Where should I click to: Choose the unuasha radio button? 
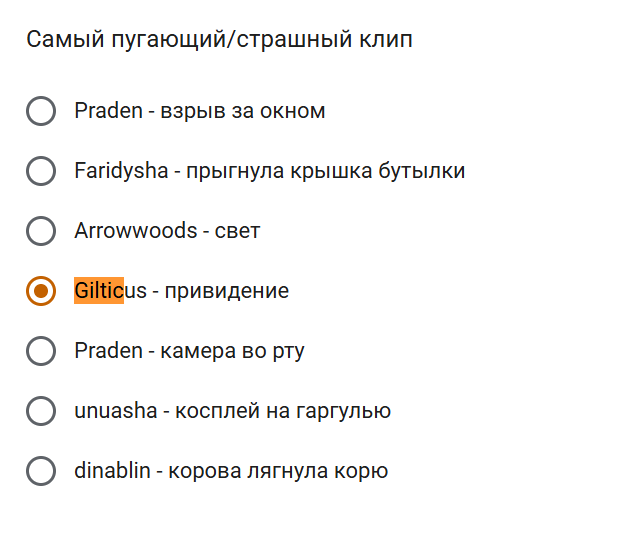coord(41,411)
